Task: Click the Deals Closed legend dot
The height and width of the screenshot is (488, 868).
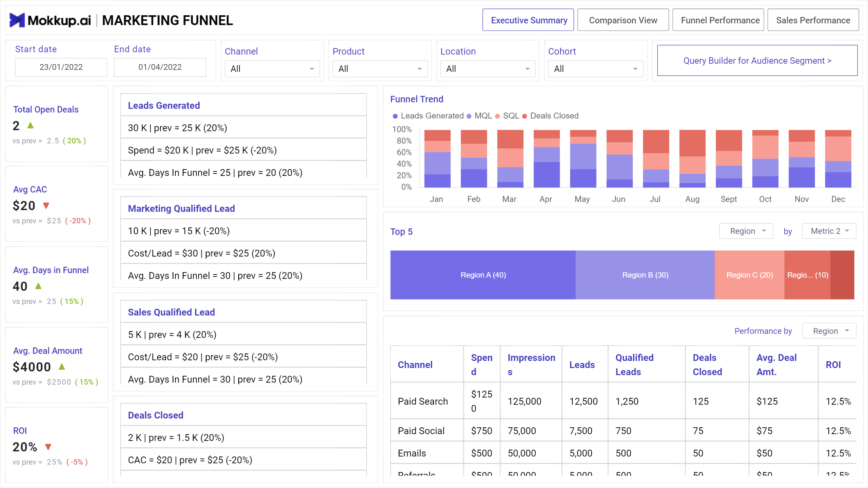Action: coord(525,116)
